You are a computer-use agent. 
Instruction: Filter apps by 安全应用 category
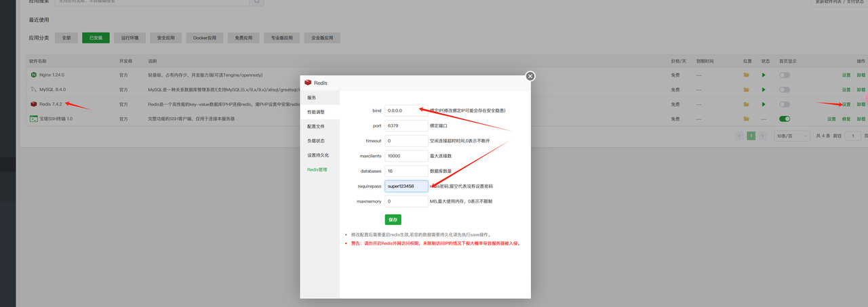[x=165, y=38]
